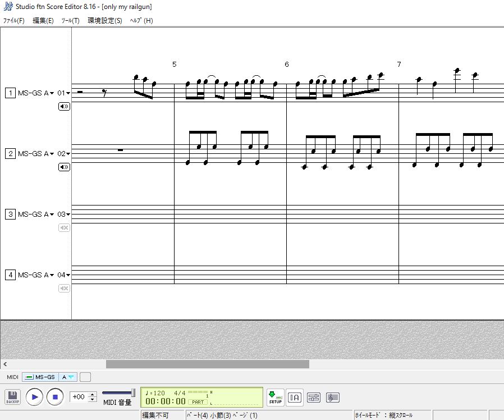This screenshot has width=504, height=420.
Task: Click measure number 7 marker
Action: [x=399, y=65]
